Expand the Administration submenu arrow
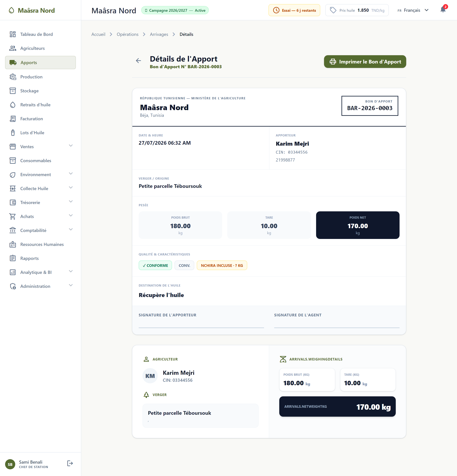Screen dimensions: 457x476 pyautogui.click(x=71, y=285)
